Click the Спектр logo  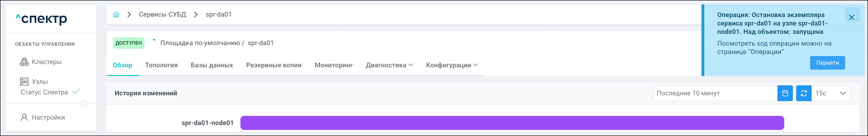click(42, 19)
